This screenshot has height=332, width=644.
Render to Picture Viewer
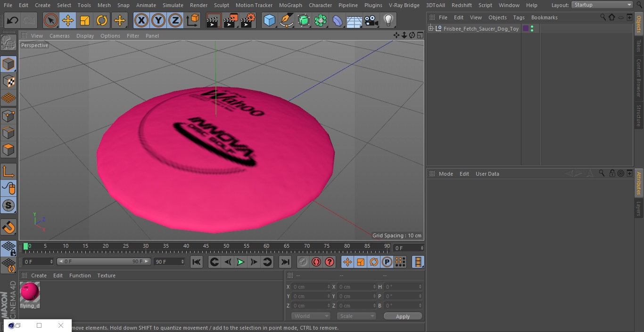click(231, 21)
